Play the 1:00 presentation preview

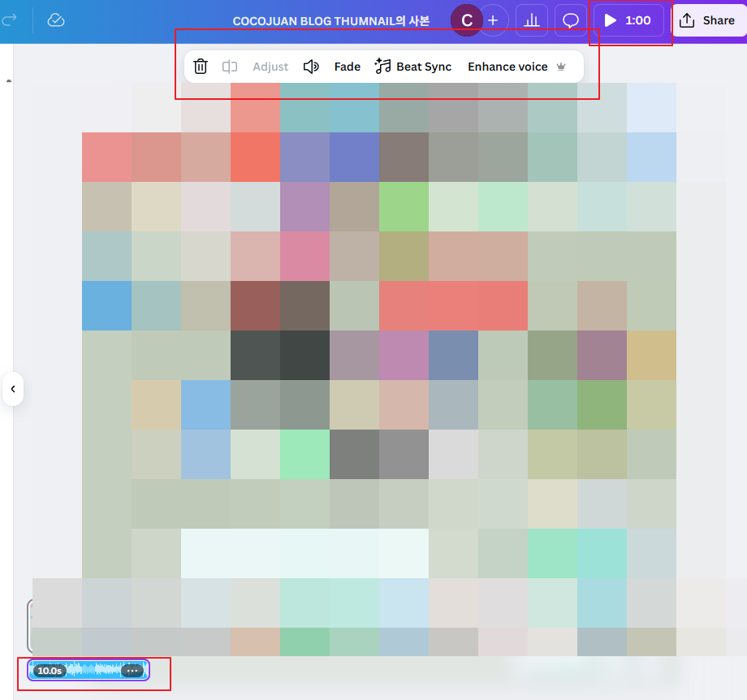tap(628, 20)
